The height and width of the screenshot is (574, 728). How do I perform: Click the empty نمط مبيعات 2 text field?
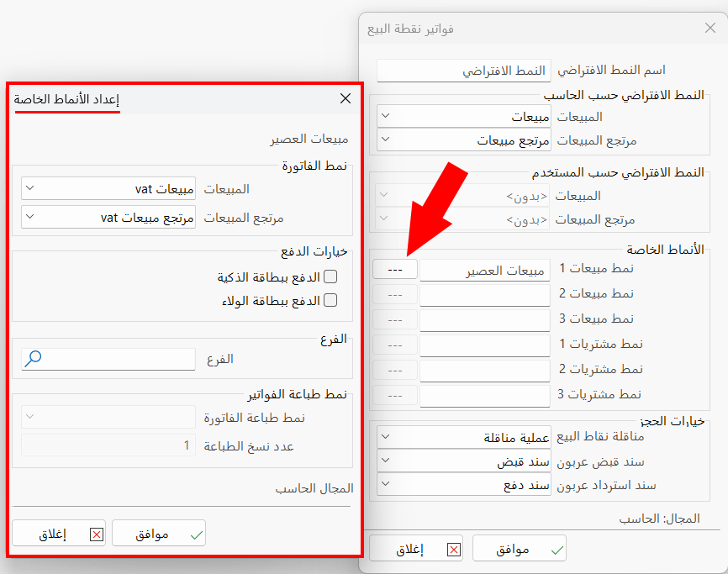click(483, 293)
